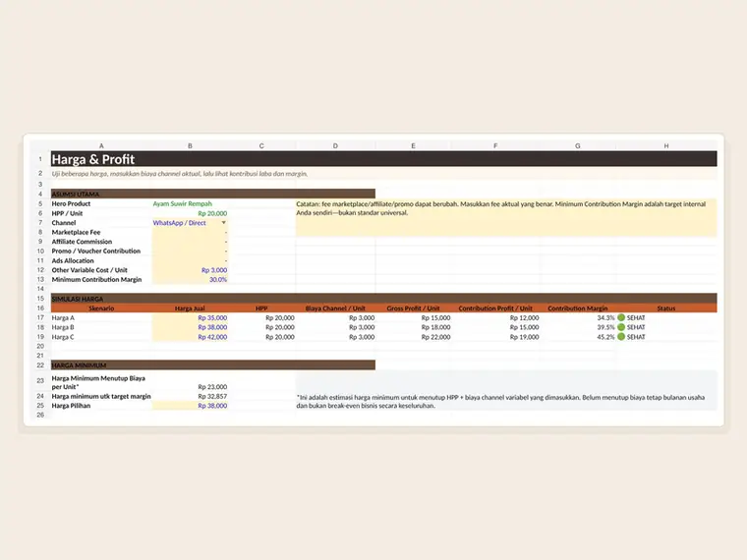The image size is (747, 560).
Task: Click Harga C selling price Rp 42,000
Action: click(x=212, y=337)
